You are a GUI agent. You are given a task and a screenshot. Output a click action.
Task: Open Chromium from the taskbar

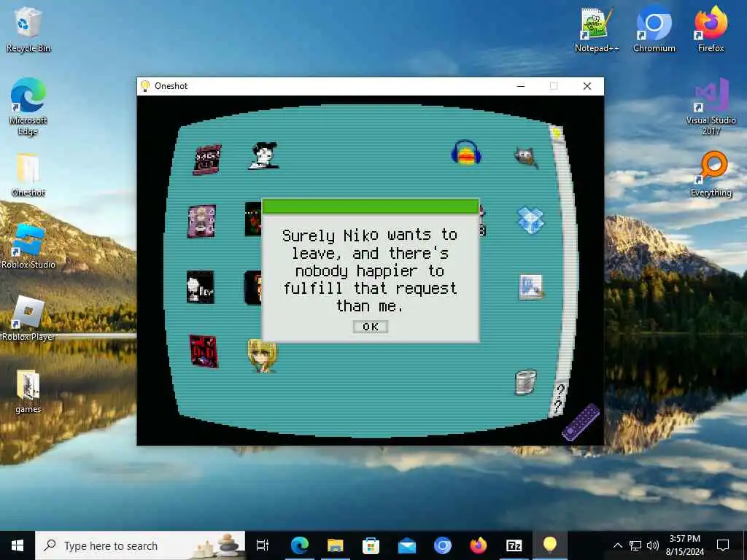pos(443,545)
